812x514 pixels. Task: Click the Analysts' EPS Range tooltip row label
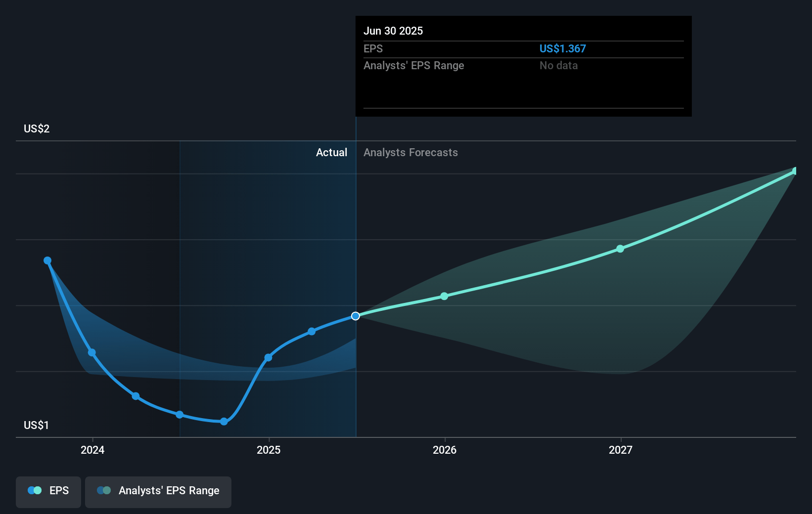tap(413, 65)
